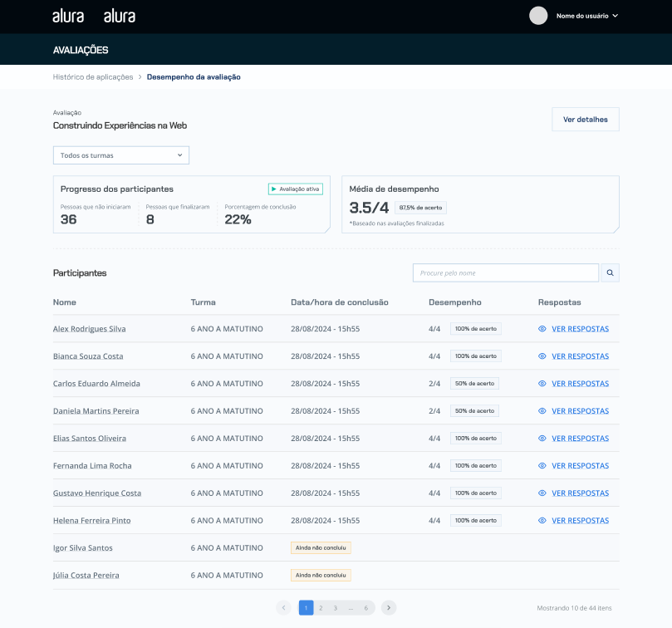Click Desempenho da avaliação breadcrumb
This screenshot has height=628, width=672.
pos(194,76)
